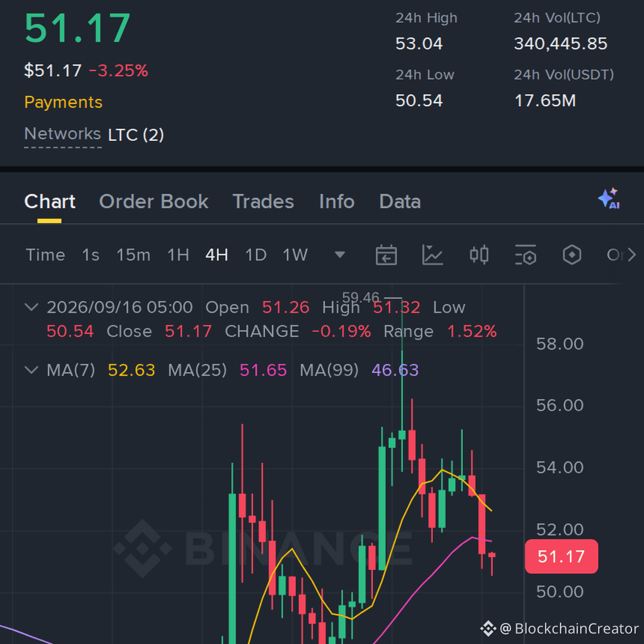This screenshot has height=644, width=644.
Task: Switch to the Order Book tab
Action: (154, 202)
